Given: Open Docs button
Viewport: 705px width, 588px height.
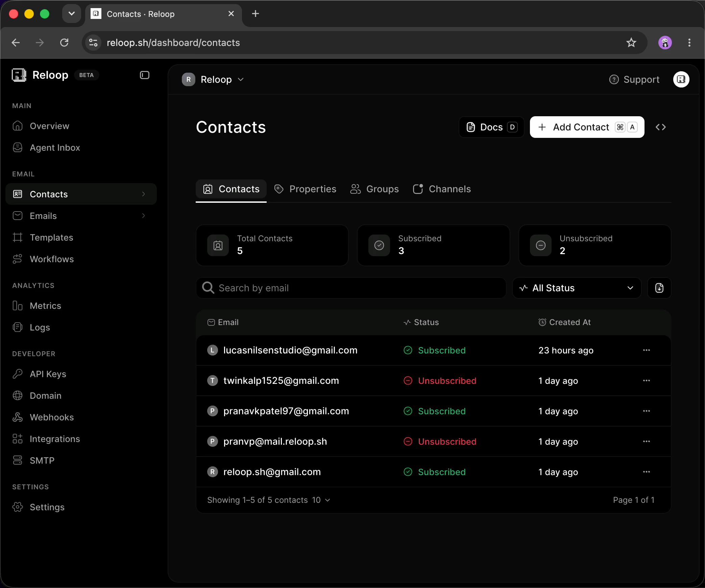Looking at the screenshot, I should 491,127.
